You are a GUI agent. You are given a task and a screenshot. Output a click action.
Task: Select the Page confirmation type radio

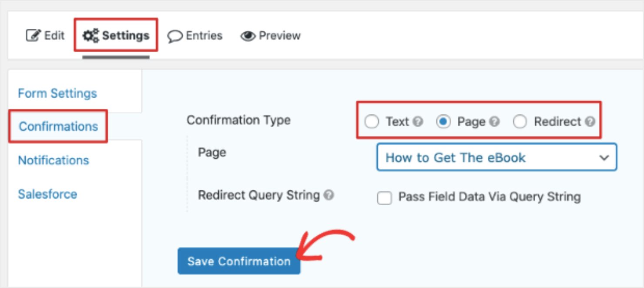[443, 122]
